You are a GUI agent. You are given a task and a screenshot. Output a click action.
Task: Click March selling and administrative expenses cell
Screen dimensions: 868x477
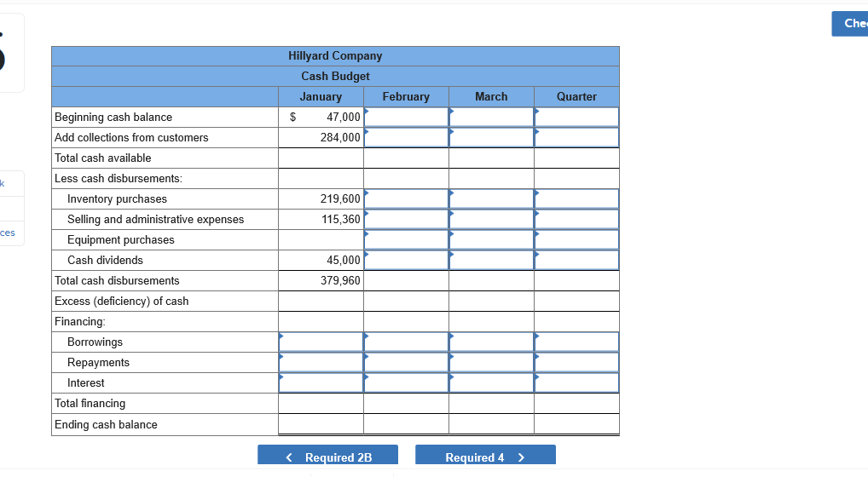492,220
